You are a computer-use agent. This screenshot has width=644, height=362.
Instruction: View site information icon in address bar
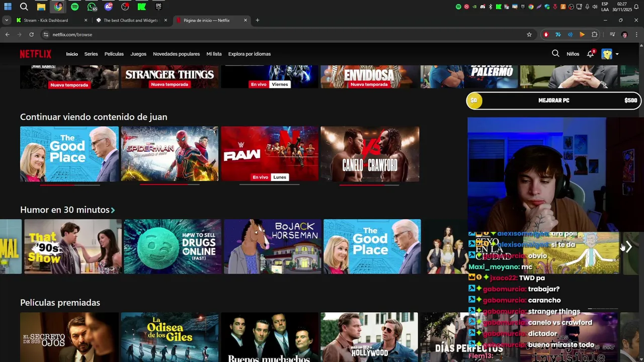point(46,35)
